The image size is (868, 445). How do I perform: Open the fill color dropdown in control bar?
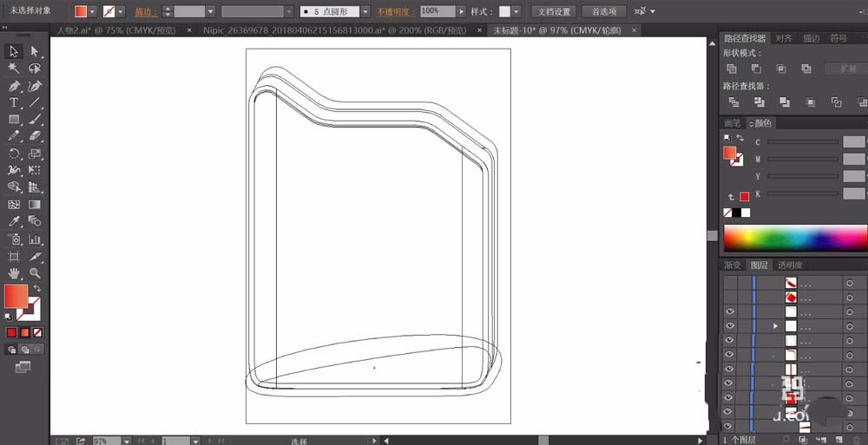(93, 11)
